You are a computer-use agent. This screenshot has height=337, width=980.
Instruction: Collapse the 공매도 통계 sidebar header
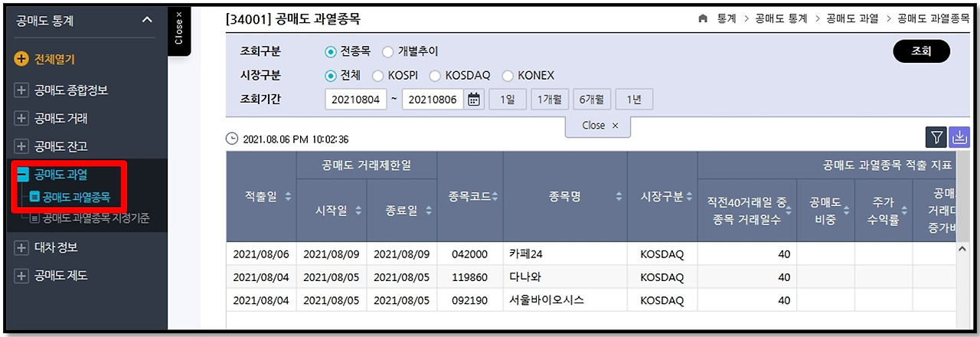tap(148, 21)
